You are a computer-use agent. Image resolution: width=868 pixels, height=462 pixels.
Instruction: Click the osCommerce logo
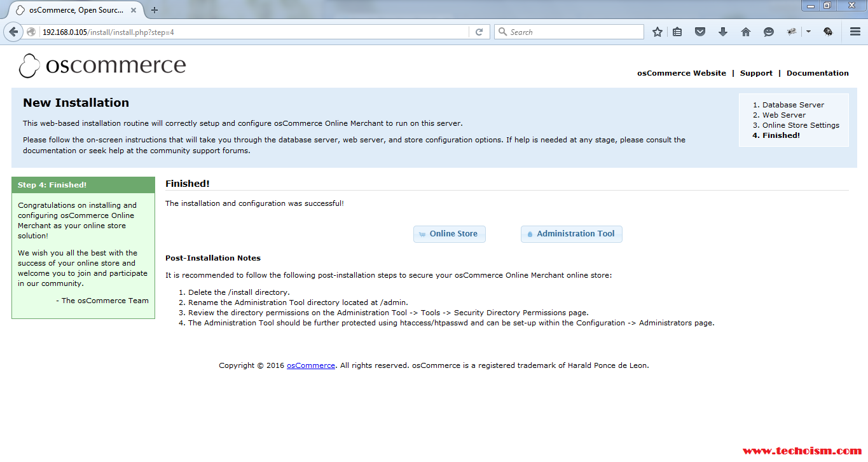(x=102, y=65)
